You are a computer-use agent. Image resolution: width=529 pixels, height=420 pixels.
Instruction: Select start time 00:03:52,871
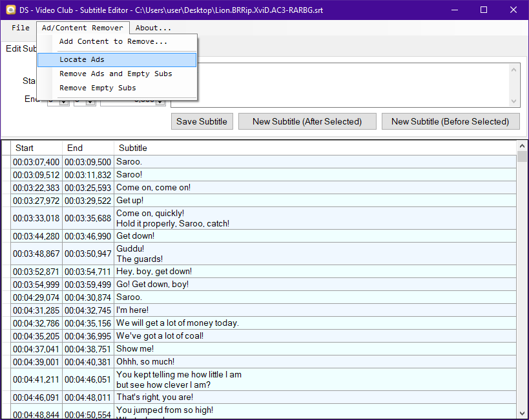(36, 272)
